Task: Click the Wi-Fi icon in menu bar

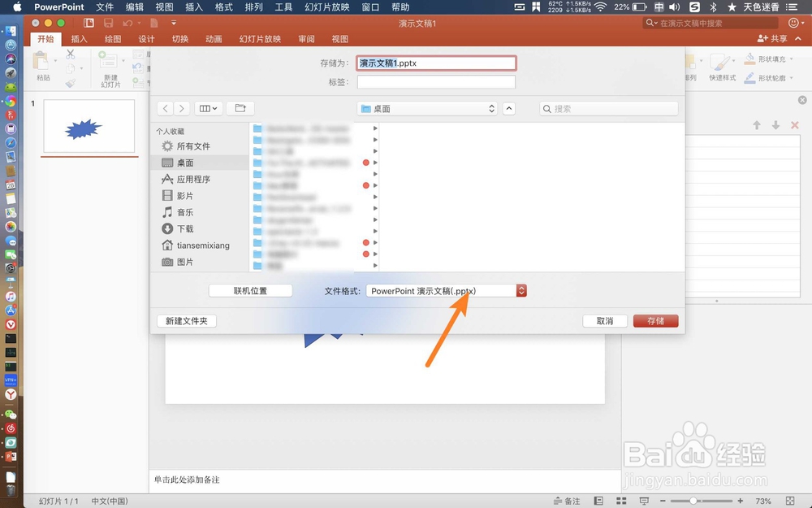Action: point(600,7)
